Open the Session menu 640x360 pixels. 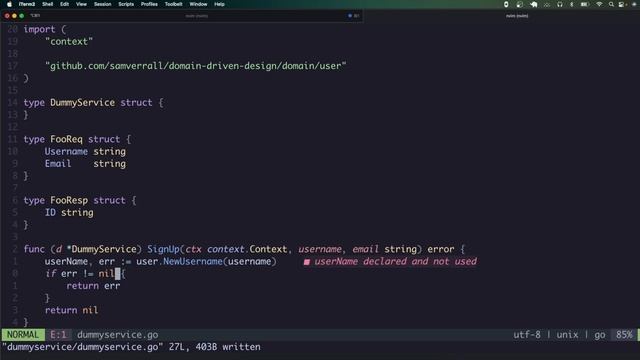click(x=102, y=4)
